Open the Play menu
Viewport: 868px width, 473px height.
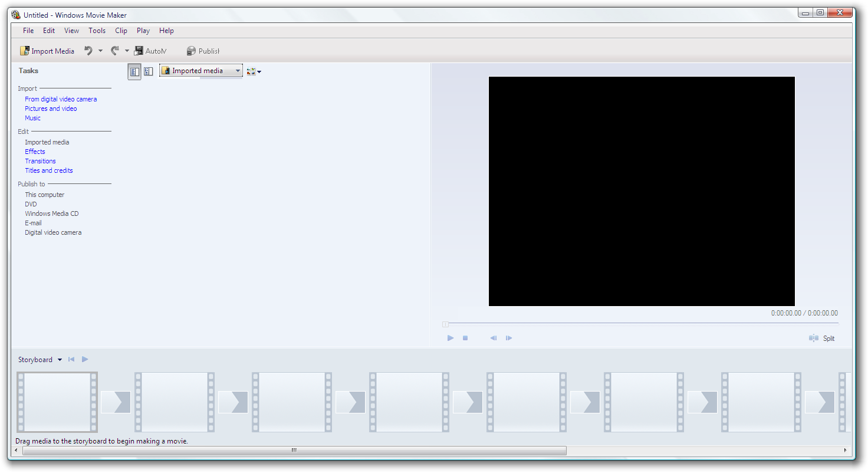[143, 31]
